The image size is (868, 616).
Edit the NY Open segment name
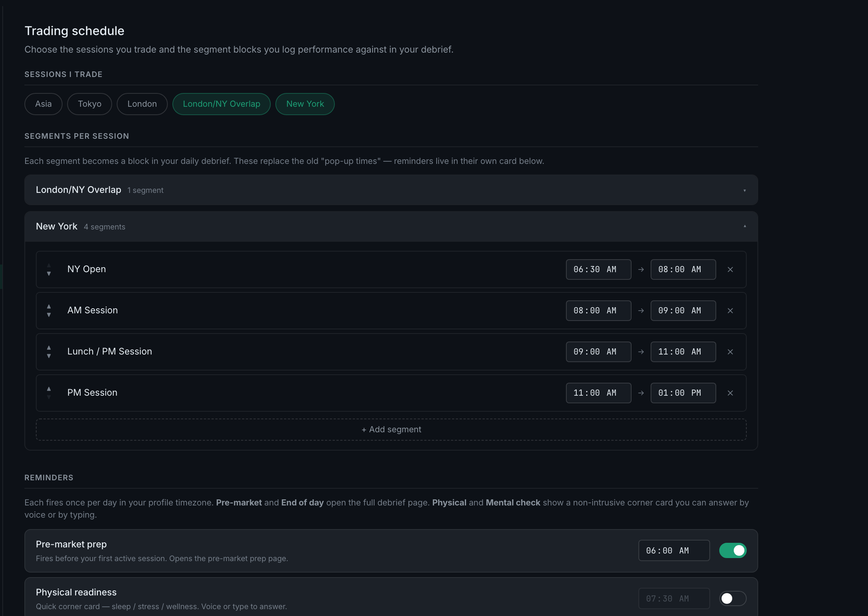click(87, 269)
